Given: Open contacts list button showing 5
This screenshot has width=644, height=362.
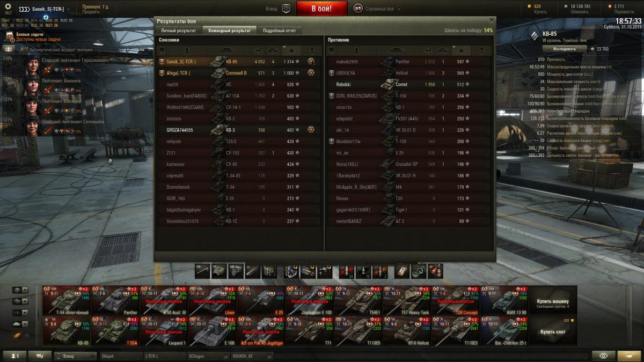Looking at the screenshot, I should (13, 356).
